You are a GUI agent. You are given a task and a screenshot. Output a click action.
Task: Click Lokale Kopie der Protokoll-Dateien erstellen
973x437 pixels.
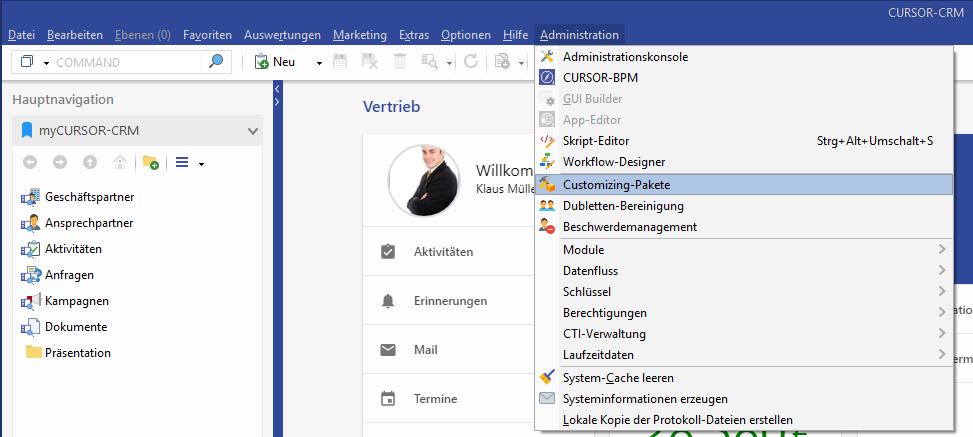pyautogui.click(x=677, y=420)
